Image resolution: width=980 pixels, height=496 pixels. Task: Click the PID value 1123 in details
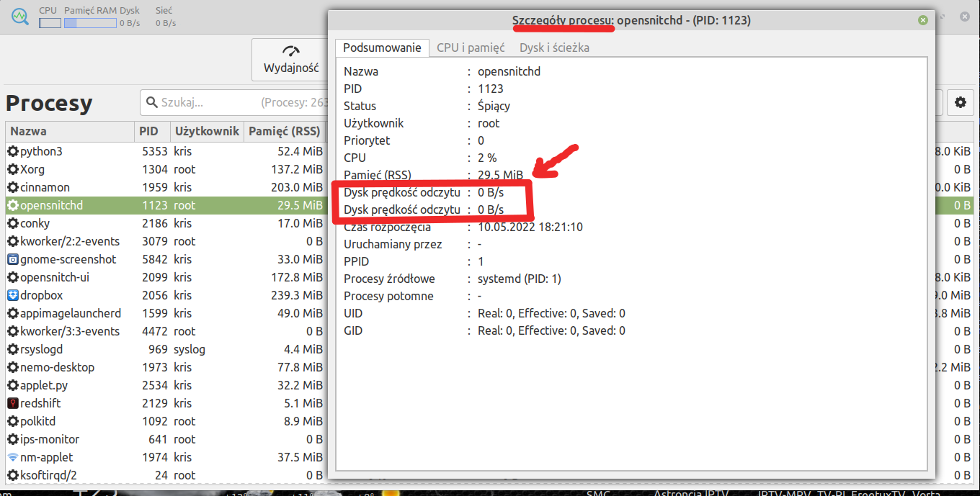click(x=491, y=89)
